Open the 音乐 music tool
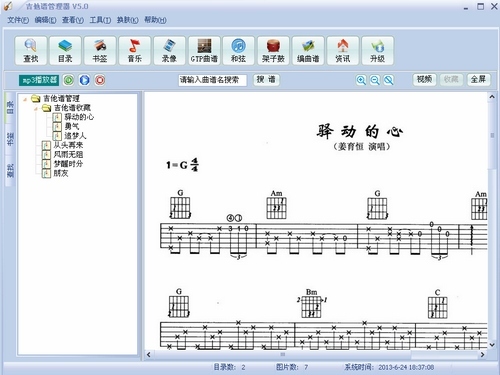 tap(135, 51)
